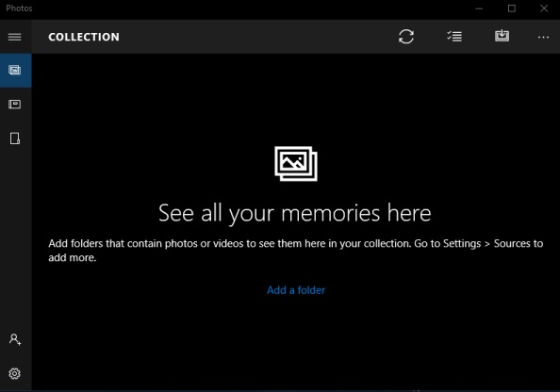Maximize the Photos window
Image resolution: width=560 pixels, height=392 pixels.
(x=512, y=8)
